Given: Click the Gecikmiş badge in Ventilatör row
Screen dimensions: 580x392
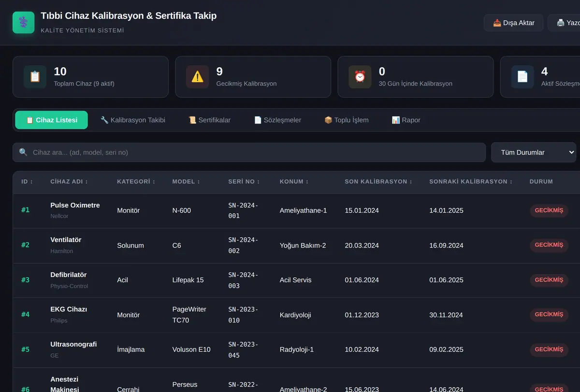Looking at the screenshot, I should [549, 246].
